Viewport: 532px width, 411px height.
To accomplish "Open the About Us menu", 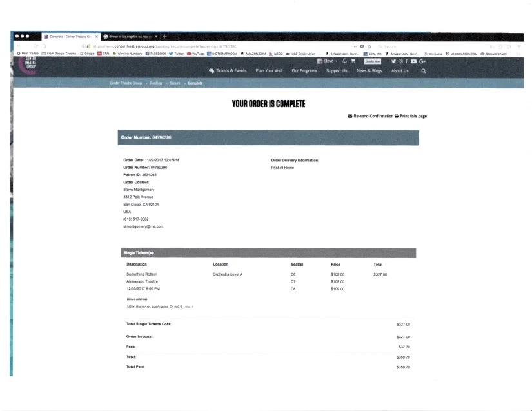I will pyautogui.click(x=400, y=70).
